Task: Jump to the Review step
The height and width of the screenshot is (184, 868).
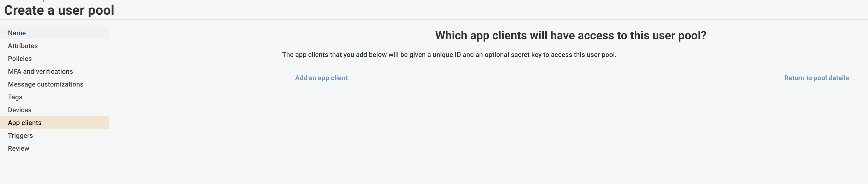Action: (18, 148)
